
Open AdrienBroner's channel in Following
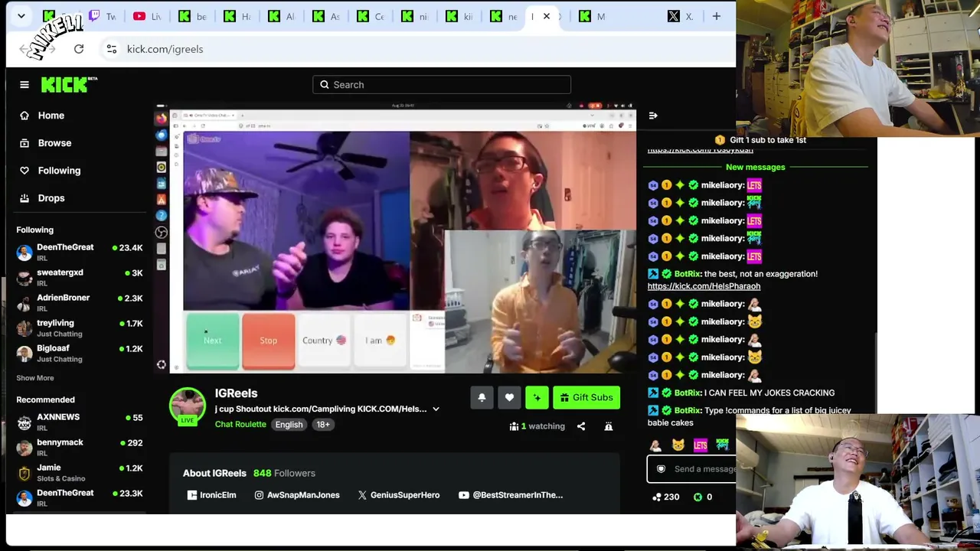click(80, 302)
